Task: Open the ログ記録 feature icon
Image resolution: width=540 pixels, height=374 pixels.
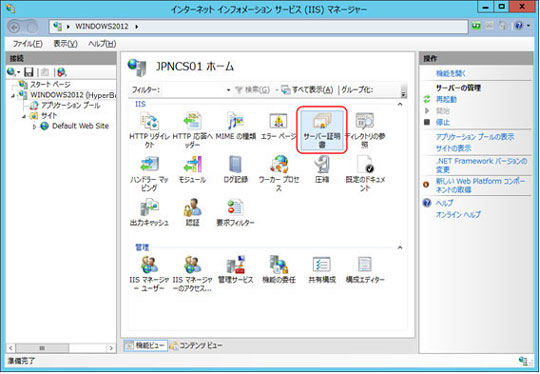Action: [x=236, y=169]
